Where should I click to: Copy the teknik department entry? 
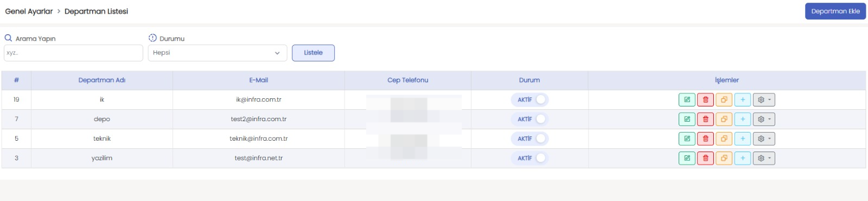pos(724,139)
